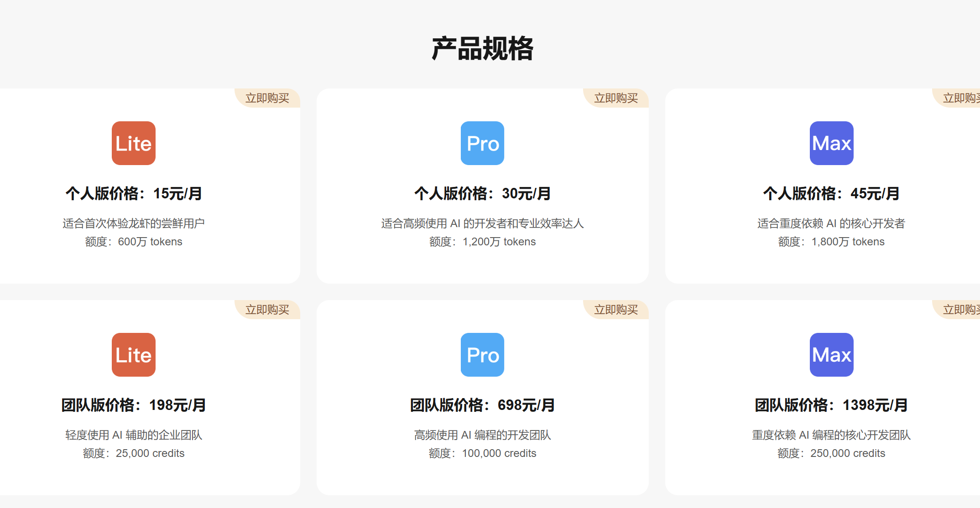Buy the 15元/月 personal Lite plan
The height and width of the screenshot is (508, 980).
click(x=267, y=98)
